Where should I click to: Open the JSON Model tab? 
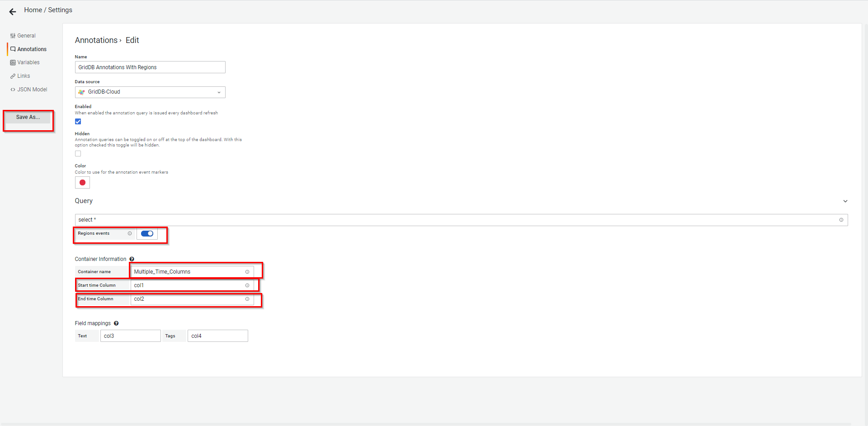click(32, 90)
